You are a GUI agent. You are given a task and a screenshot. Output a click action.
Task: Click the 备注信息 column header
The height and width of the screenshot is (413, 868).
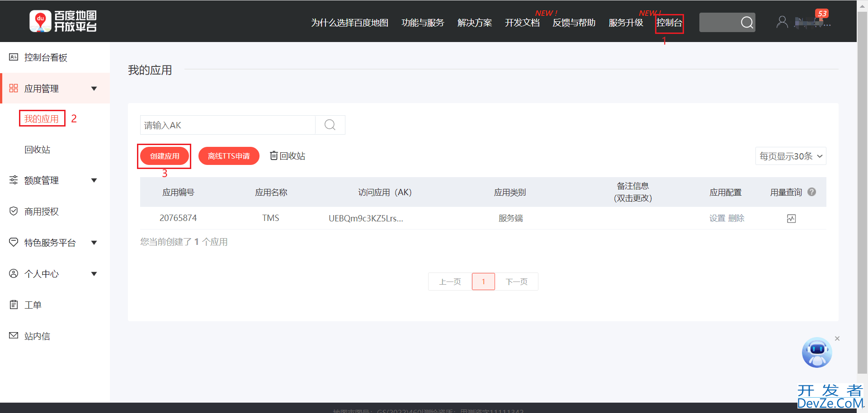[x=633, y=192]
